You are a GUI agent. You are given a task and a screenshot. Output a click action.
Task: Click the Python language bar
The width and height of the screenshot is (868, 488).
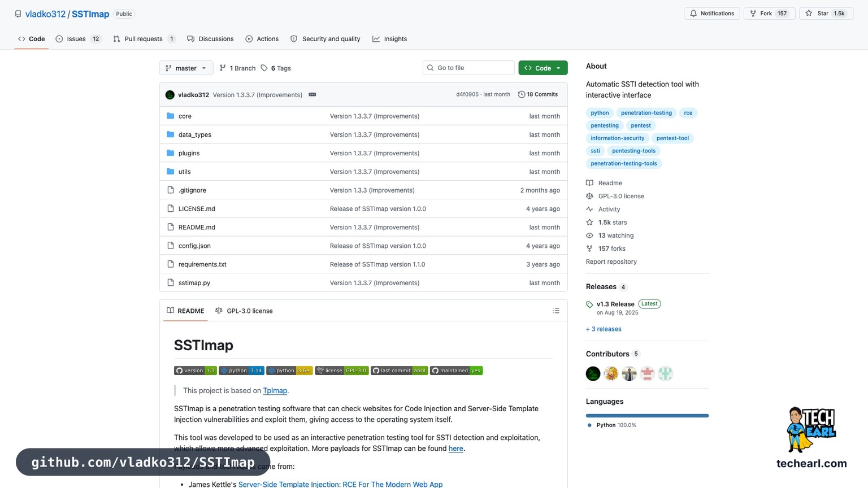click(x=647, y=416)
